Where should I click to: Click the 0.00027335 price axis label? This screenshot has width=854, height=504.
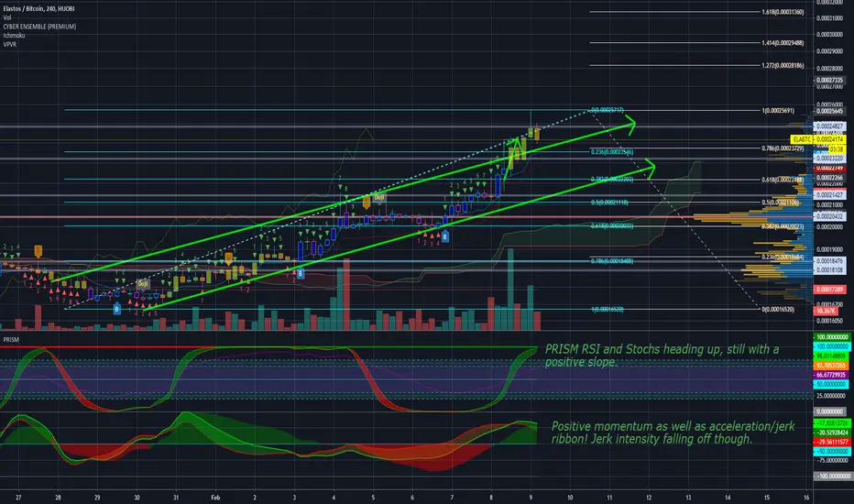(829, 80)
